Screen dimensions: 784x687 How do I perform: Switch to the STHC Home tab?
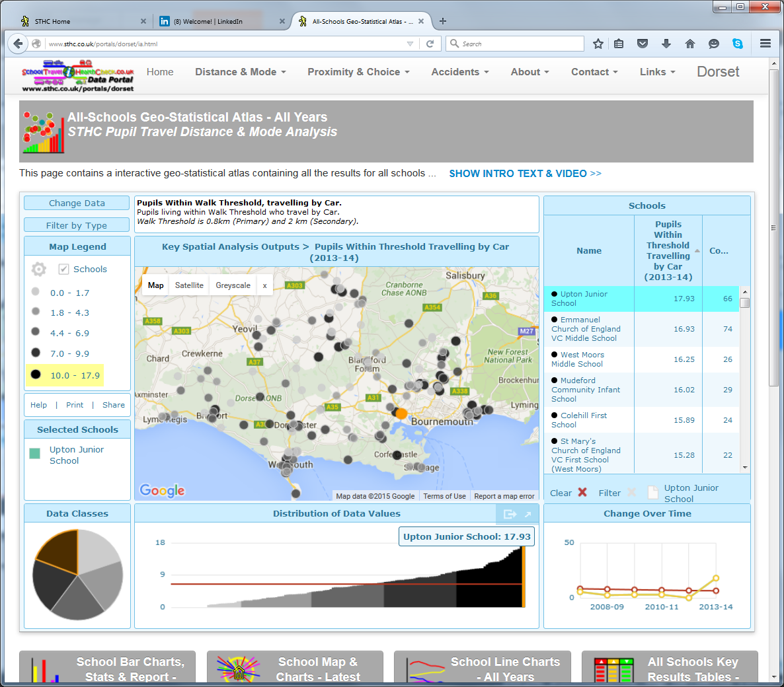click(x=53, y=21)
